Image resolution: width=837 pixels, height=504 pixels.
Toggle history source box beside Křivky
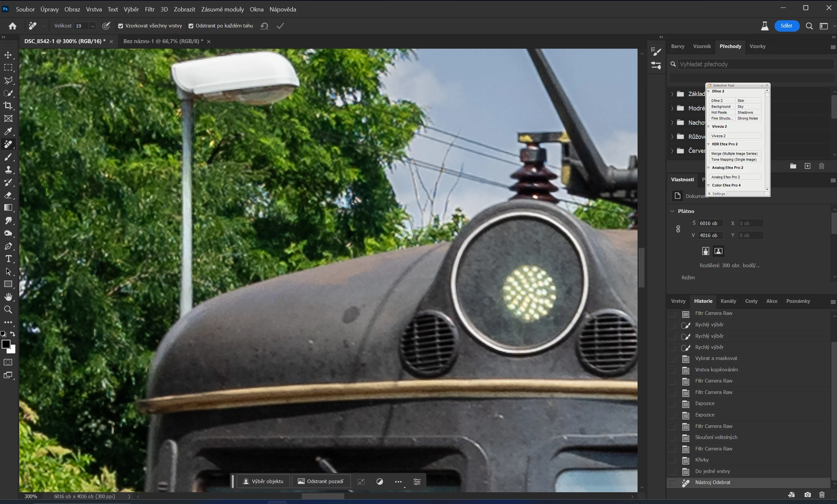673,460
